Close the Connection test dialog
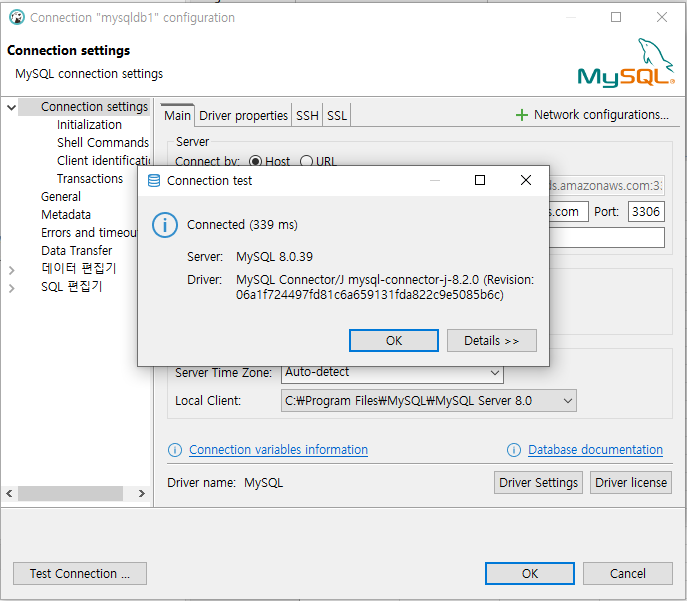The width and height of the screenshot is (687, 601). click(526, 180)
